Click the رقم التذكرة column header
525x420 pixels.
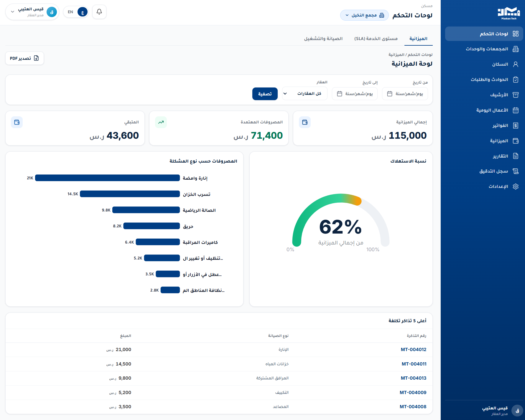pyautogui.click(x=417, y=336)
